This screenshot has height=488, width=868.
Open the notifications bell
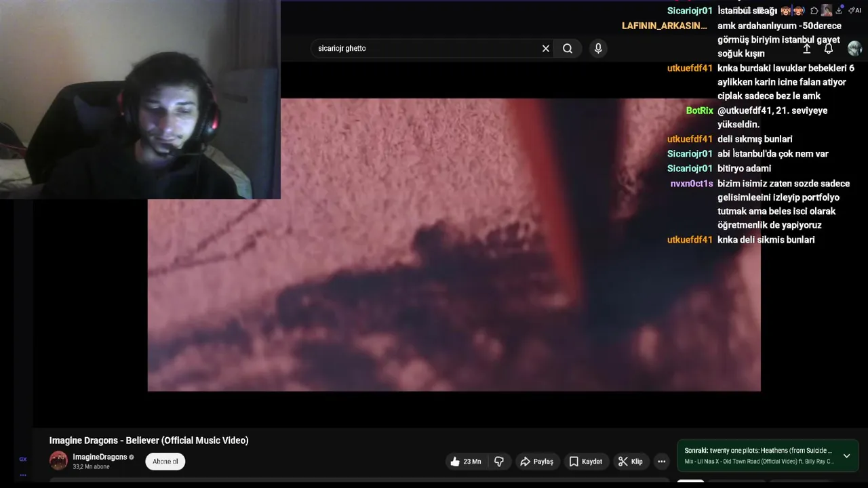point(829,49)
